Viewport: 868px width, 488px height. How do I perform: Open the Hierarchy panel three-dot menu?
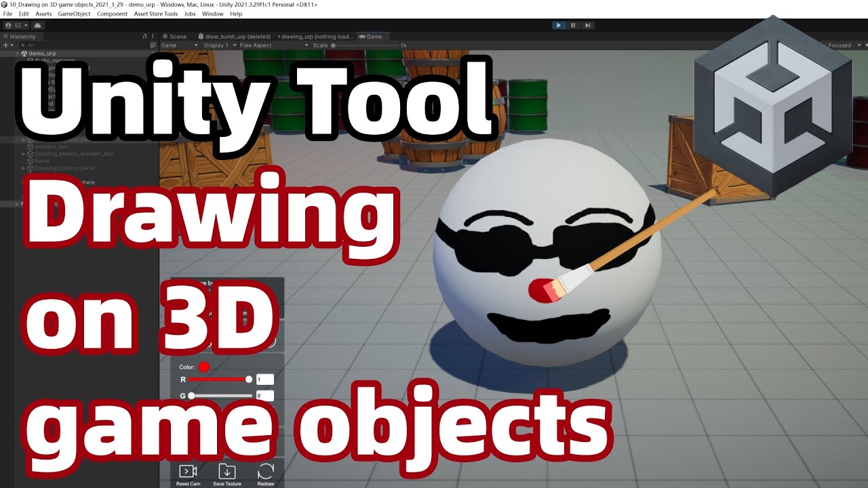pos(153,37)
